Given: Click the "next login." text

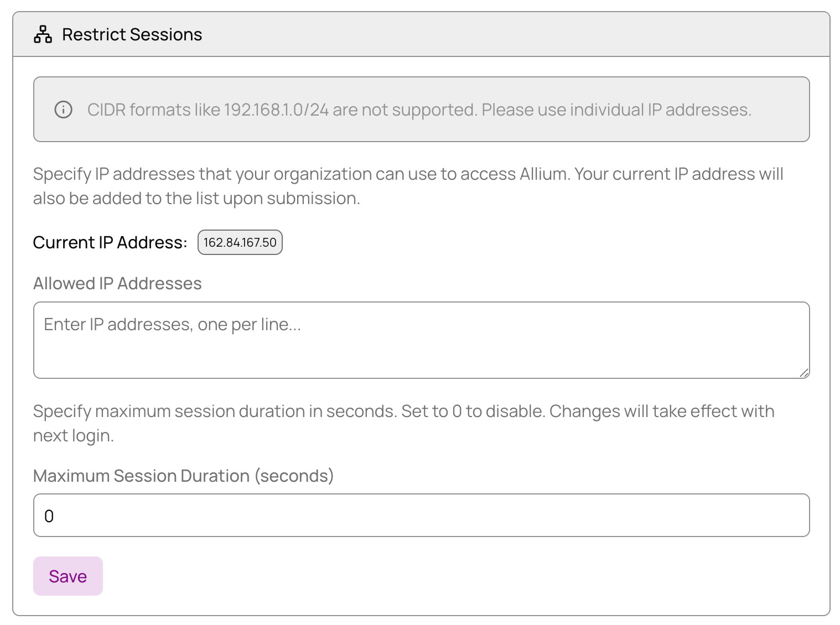Looking at the screenshot, I should (x=74, y=435).
